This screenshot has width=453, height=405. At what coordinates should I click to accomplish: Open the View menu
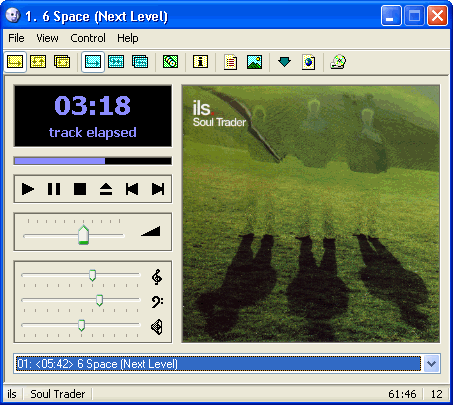47,38
